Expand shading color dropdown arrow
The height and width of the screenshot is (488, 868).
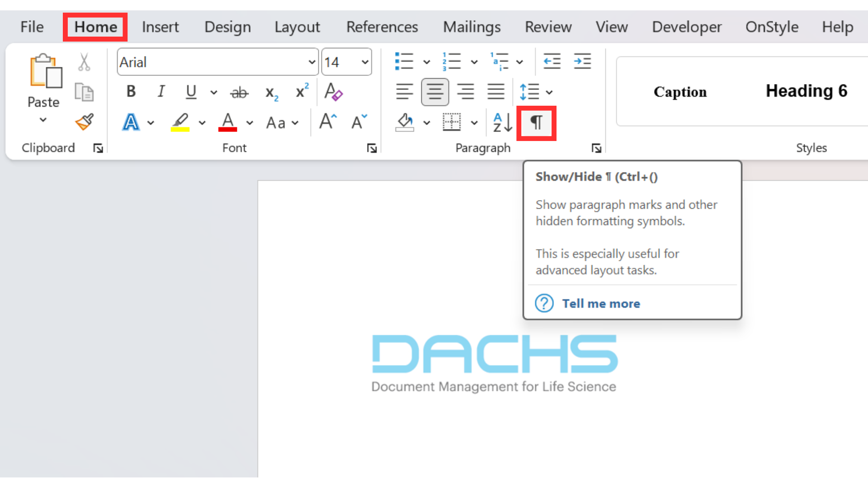[x=426, y=123]
